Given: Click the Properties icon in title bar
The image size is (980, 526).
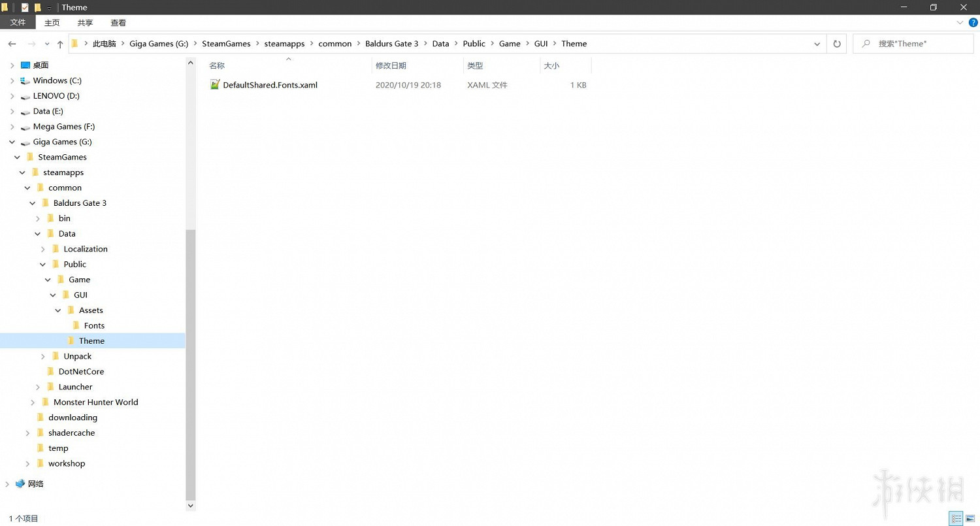Looking at the screenshot, I should point(25,7).
